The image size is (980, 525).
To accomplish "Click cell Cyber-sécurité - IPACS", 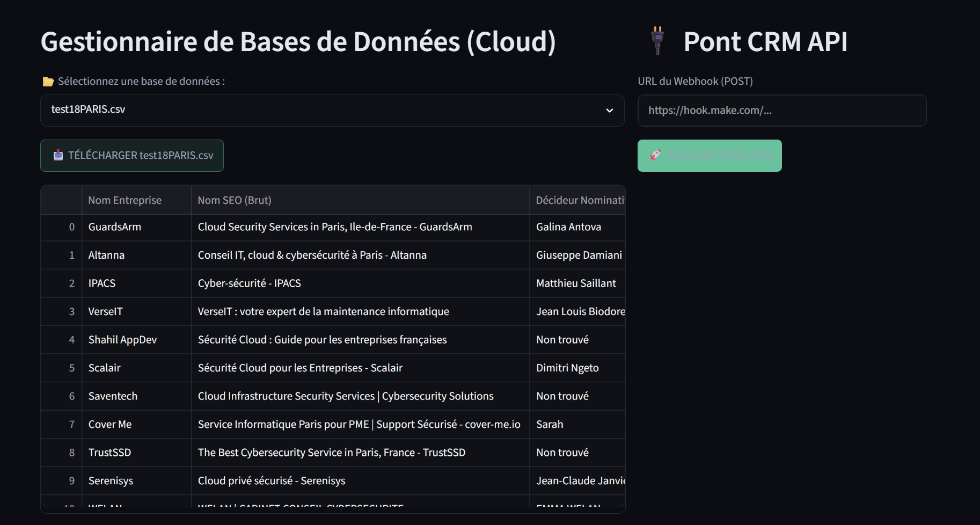I will (x=361, y=283).
